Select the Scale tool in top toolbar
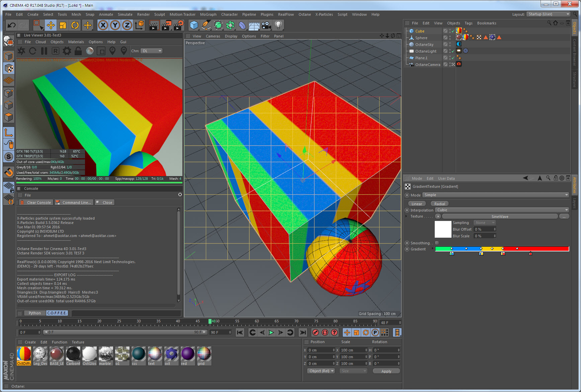The width and height of the screenshot is (581, 392). 63,25
